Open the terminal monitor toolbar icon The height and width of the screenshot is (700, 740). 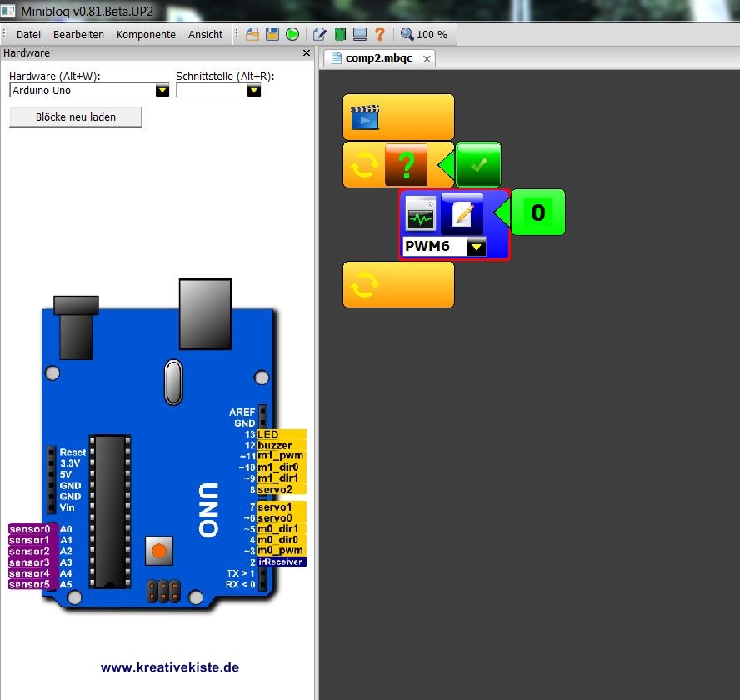[x=360, y=34]
